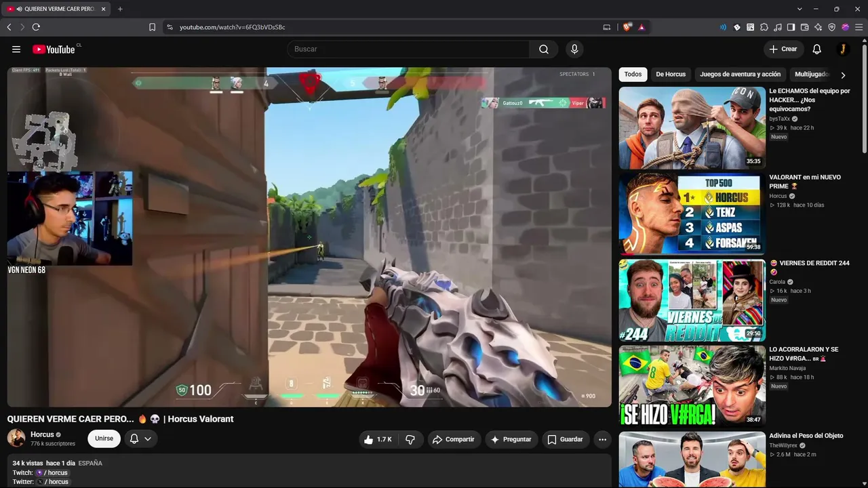Open the media playlist music-note icon

pos(778,27)
